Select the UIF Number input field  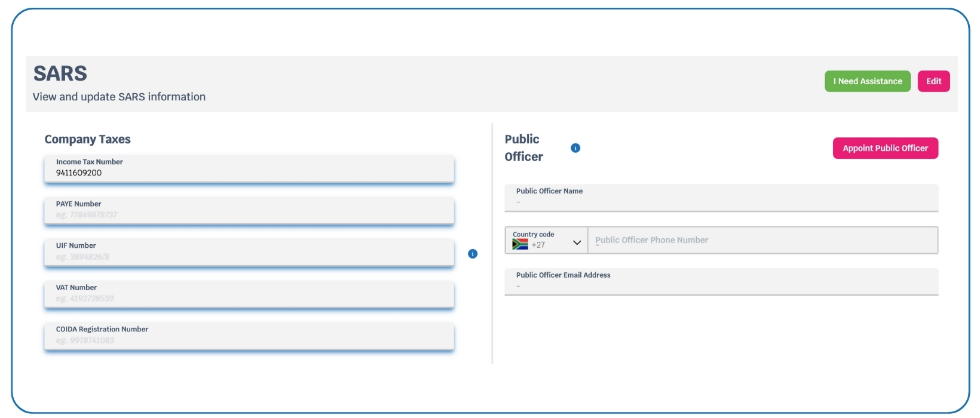[249, 252]
